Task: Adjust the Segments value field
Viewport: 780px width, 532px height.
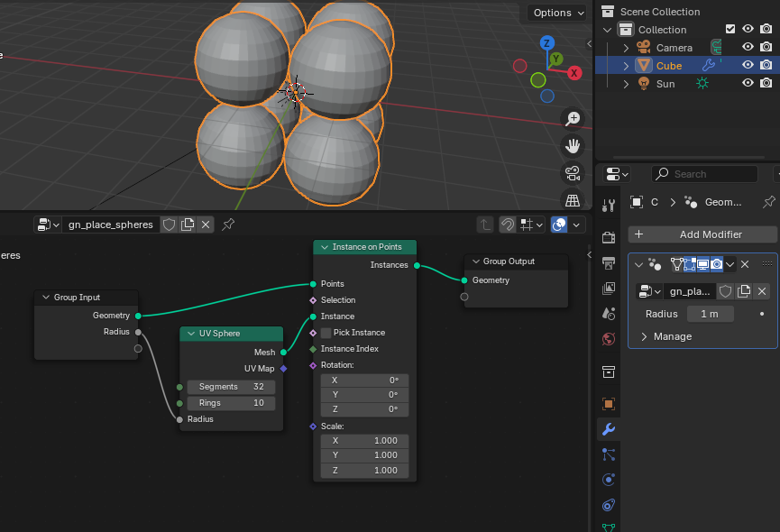Action: pos(231,387)
